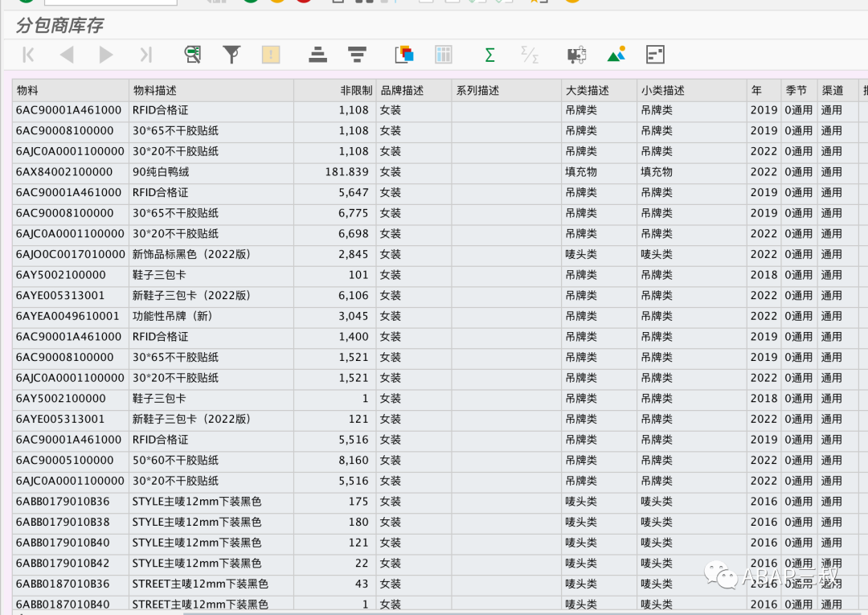Click material cell 6ABB0179010B36
The image size is (868, 615).
71,502
